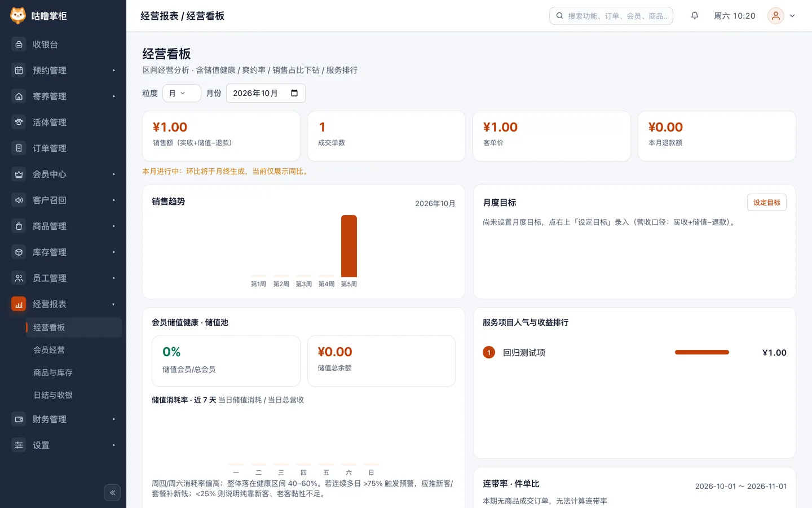This screenshot has width=812, height=508.
Task: Click the 商品管理 bag icon
Action: [19, 226]
